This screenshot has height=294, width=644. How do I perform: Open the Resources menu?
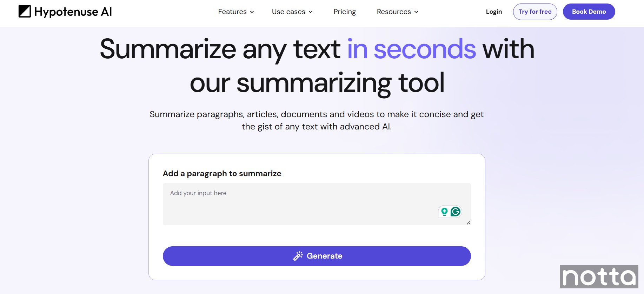click(x=394, y=12)
